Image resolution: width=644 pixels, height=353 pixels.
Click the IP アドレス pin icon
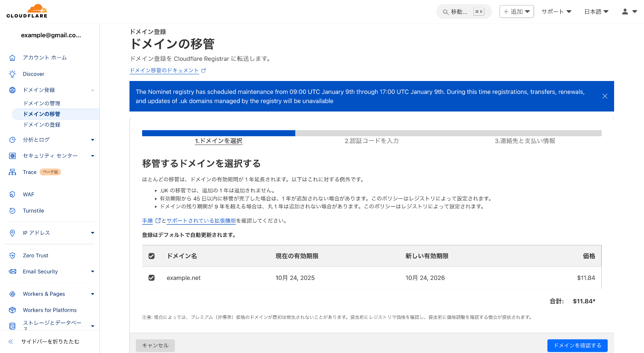coord(12,233)
